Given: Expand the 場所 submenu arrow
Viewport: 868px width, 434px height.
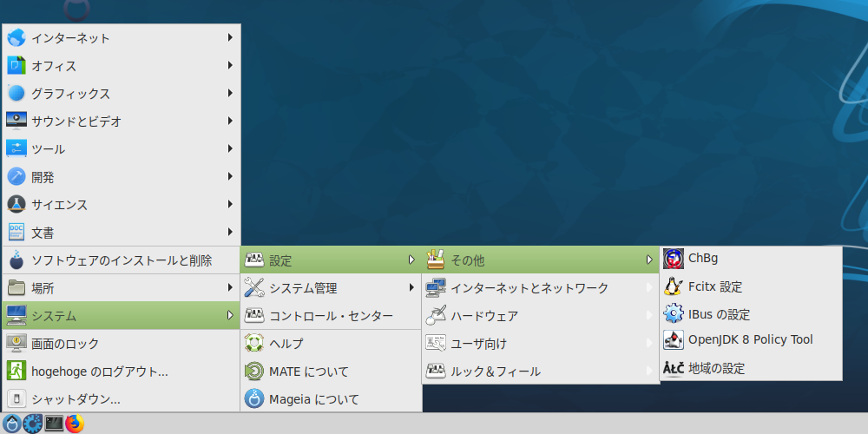Looking at the screenshot, I should tap(230, 288).
